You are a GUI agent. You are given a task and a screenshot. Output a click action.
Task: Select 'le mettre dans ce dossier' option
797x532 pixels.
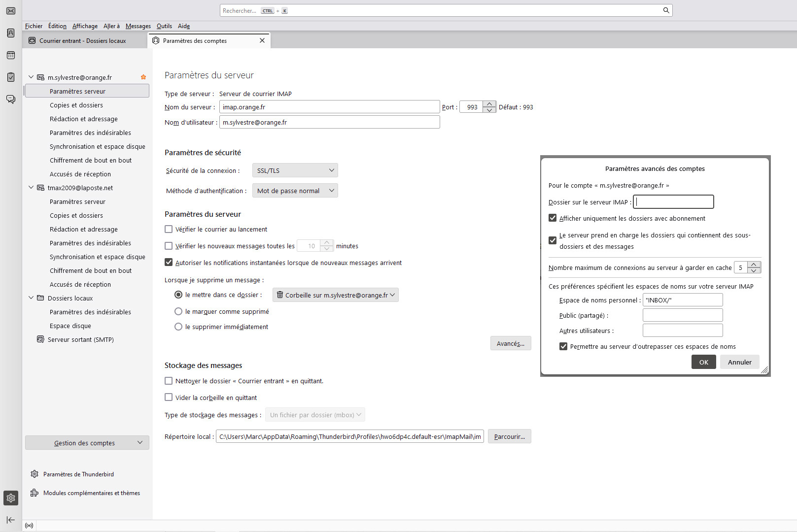[178, 295]
